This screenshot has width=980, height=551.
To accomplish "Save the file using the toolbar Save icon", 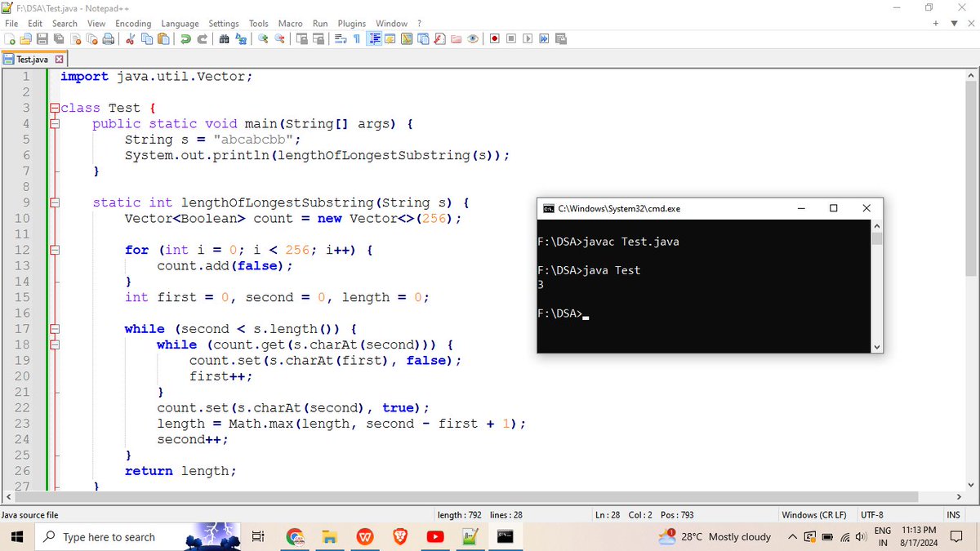I will (42, 39).
